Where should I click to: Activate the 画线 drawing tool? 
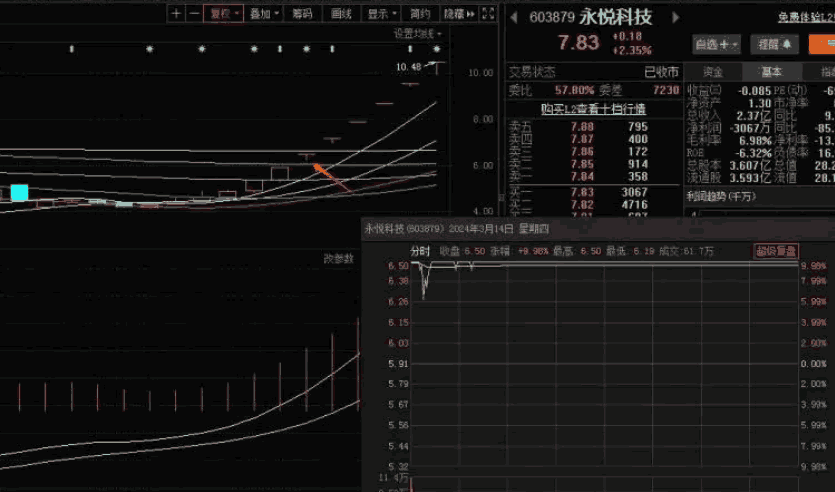[341, 14]
